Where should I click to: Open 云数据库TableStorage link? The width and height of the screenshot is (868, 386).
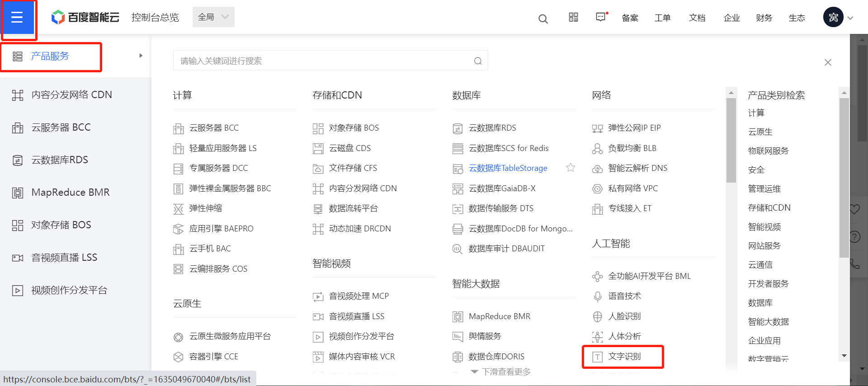[508, 168]
